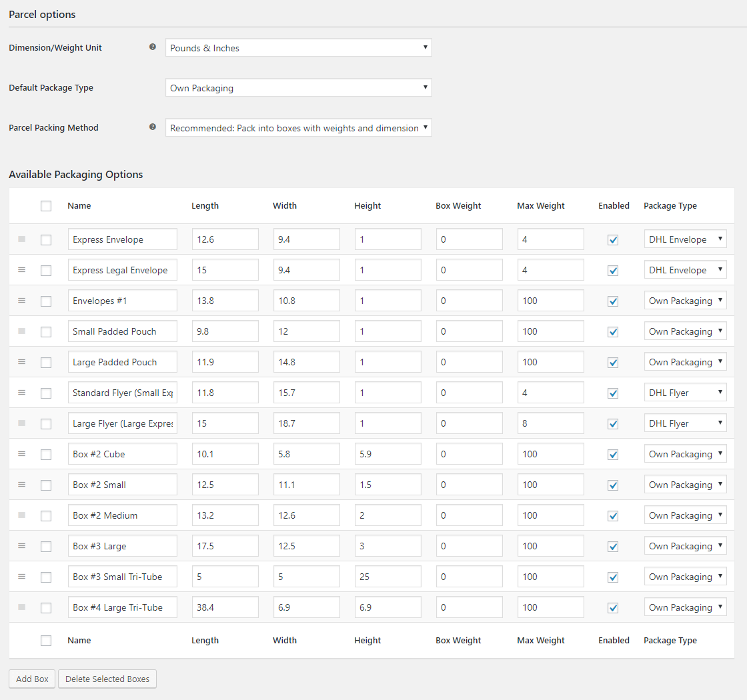
Task: Open the Dimension/Weight Unit dropdown
Action: click(298, 48)
